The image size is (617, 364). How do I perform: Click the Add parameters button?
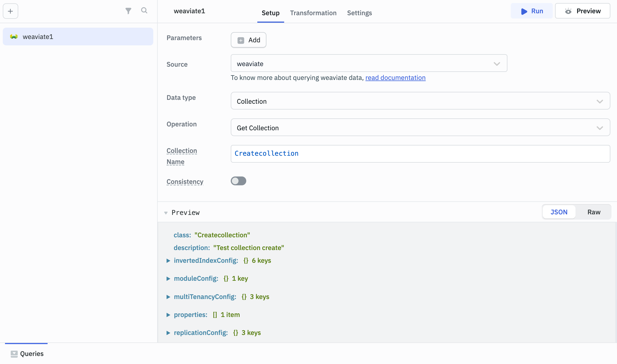click(x=248, y=40)
